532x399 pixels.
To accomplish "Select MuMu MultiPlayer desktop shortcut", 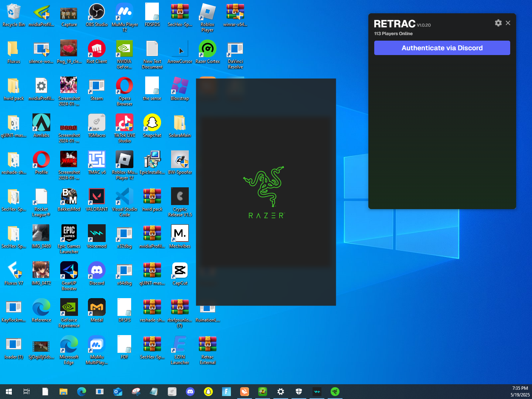I will click(97, 350).
